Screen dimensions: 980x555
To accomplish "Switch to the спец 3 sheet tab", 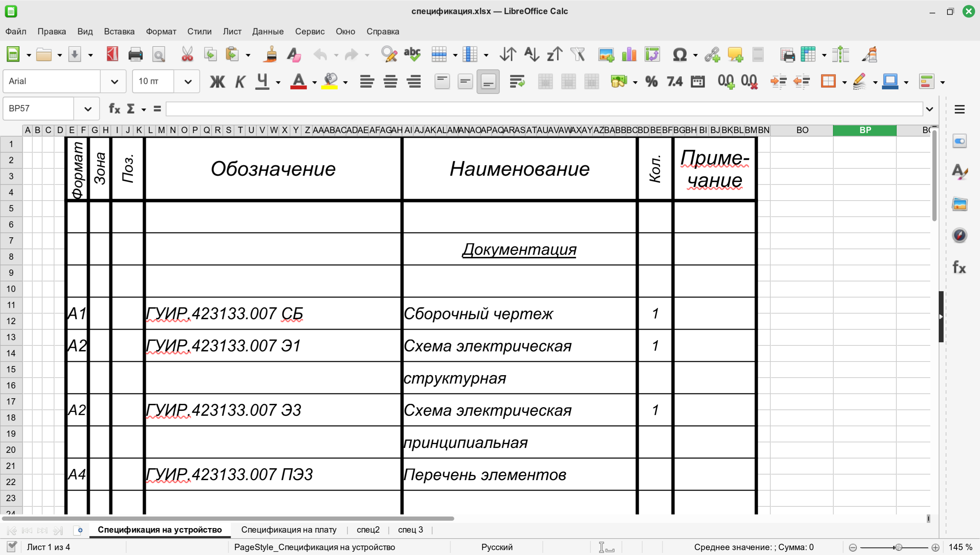I will point(410,529).
